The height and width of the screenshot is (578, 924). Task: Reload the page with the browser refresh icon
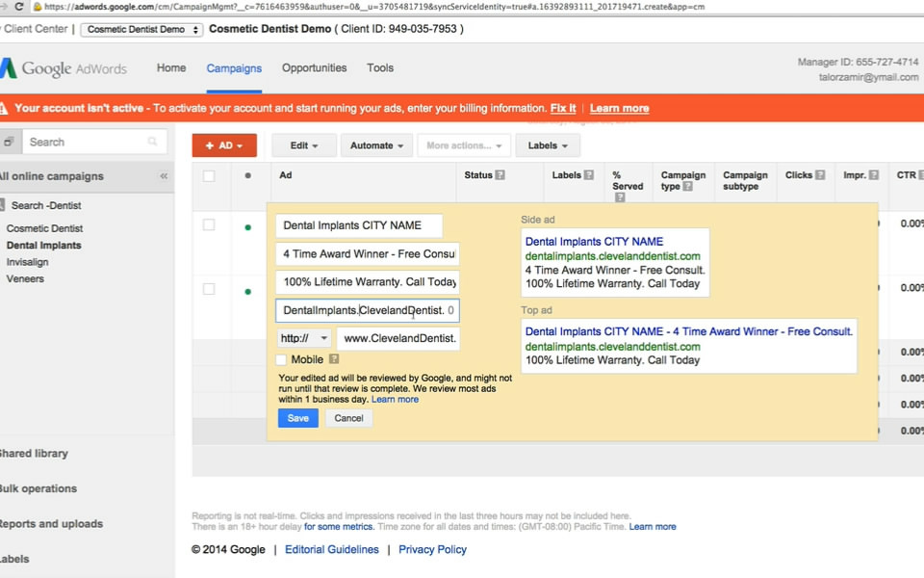pyautogui.click(x=18, y=7)
